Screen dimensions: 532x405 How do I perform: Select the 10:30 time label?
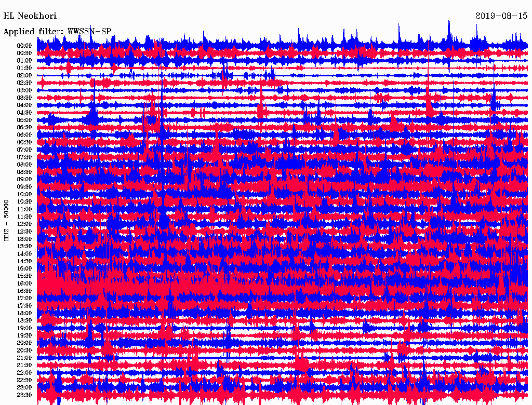(x=24, y=201)
